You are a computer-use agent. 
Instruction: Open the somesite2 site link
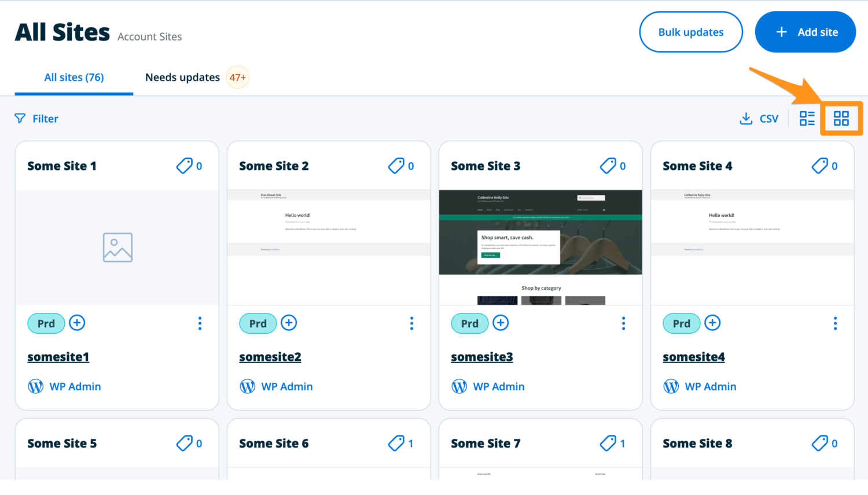pyautogui.click(x=270, y=357)
